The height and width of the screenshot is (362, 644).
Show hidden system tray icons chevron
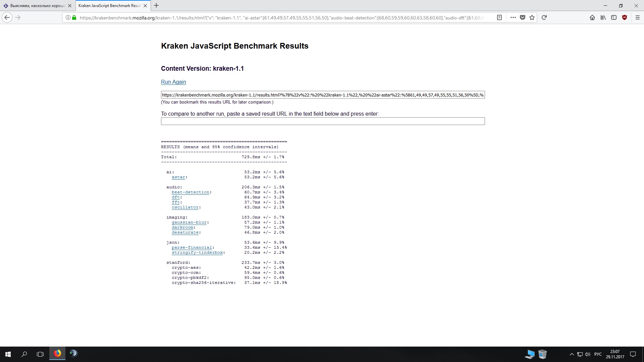[572, 354]
